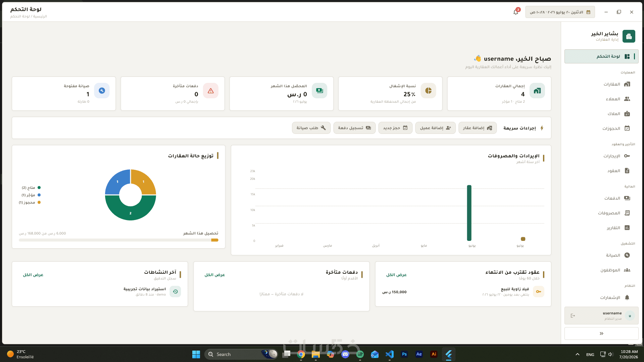Click the calendar icon in the date box

(588, 12)
